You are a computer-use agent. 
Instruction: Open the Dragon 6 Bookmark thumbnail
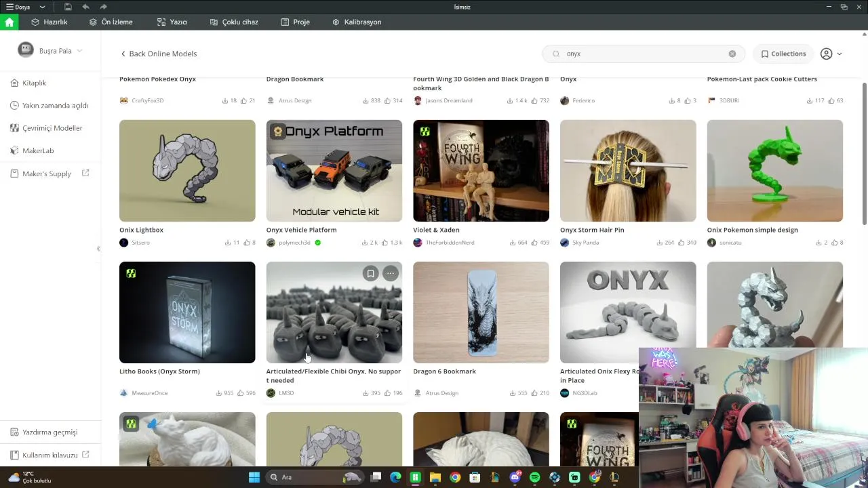click(481, 312)
